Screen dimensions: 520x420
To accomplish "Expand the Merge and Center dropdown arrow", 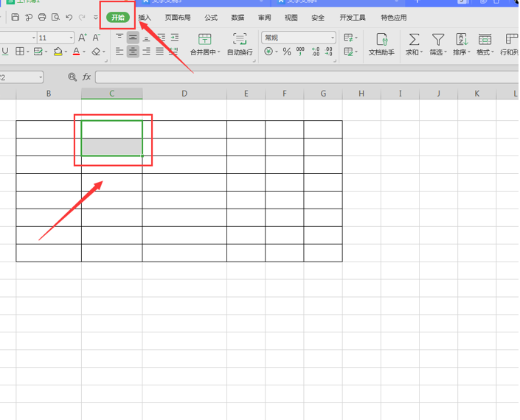I will pos(219,52).
